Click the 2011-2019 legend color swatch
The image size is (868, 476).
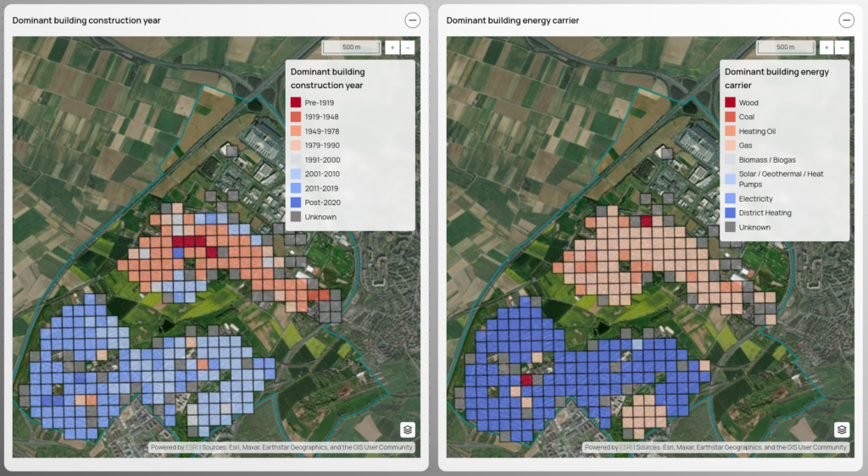[x=296, y=188]
